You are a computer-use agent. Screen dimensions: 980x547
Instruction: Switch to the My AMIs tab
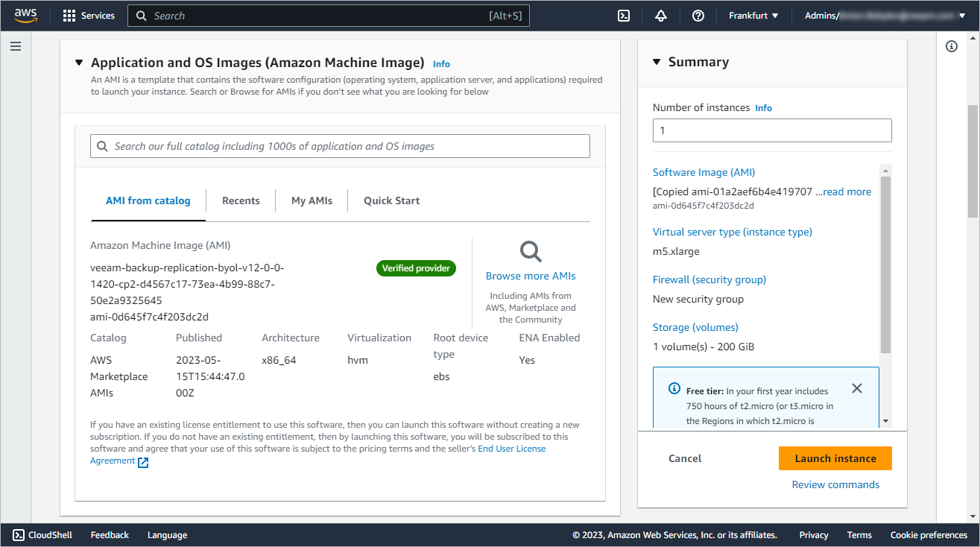coord(312,200)
